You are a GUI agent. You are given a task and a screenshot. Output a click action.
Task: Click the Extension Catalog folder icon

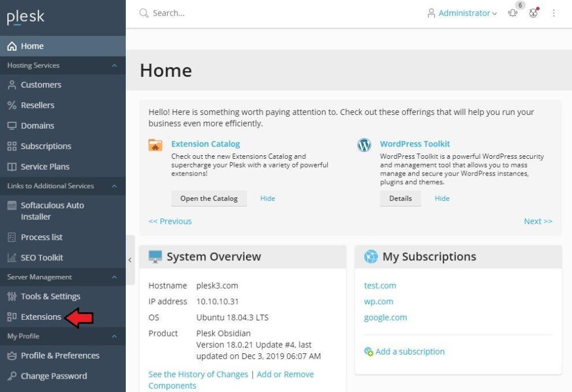pos(155,145)
